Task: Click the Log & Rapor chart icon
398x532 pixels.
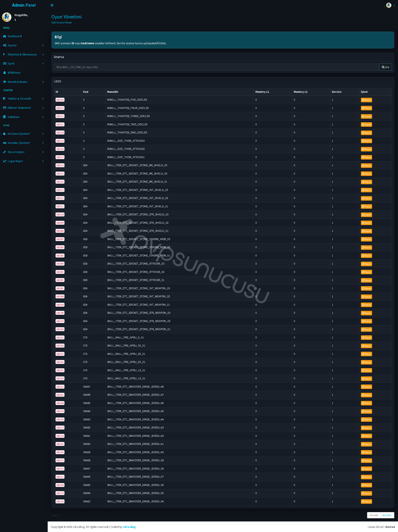Action: [5, 161]
